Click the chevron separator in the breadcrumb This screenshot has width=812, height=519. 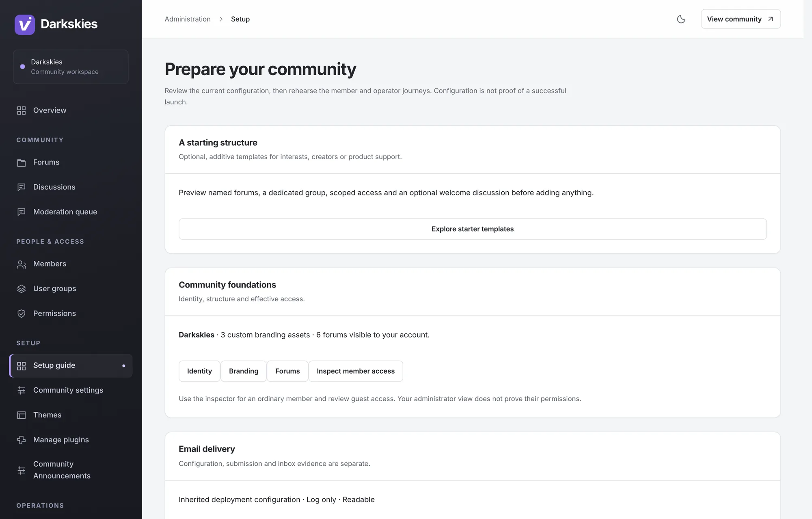click(221, 19)
